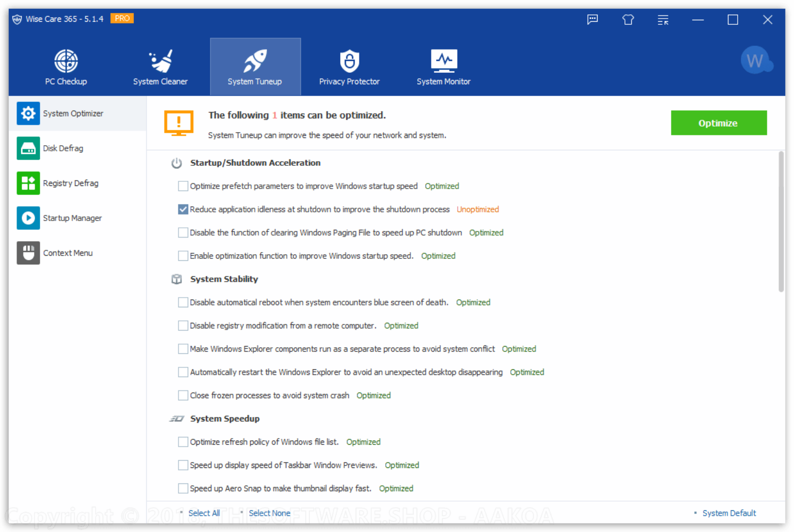Image resolution: width=794 pixels, height=532 pixels.
Task: Click the 'Unoptimized' status text
Action: [478, 209]
